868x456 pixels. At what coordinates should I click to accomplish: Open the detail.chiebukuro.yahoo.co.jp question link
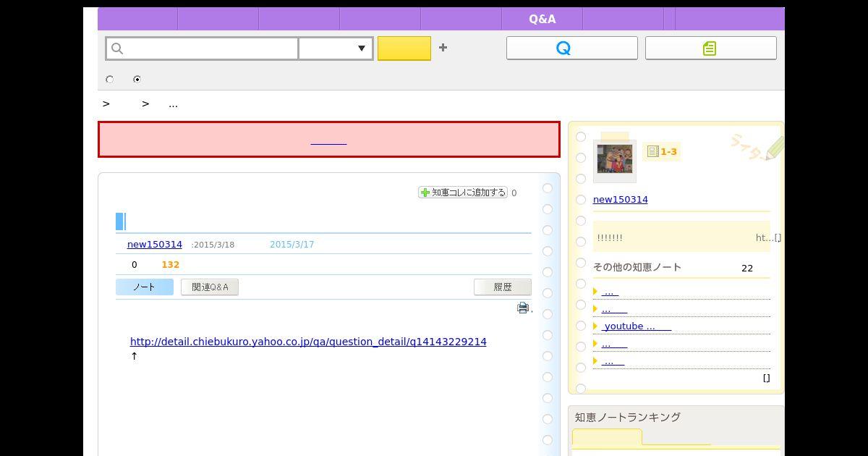pyautogui.click(x=308, y=342)
